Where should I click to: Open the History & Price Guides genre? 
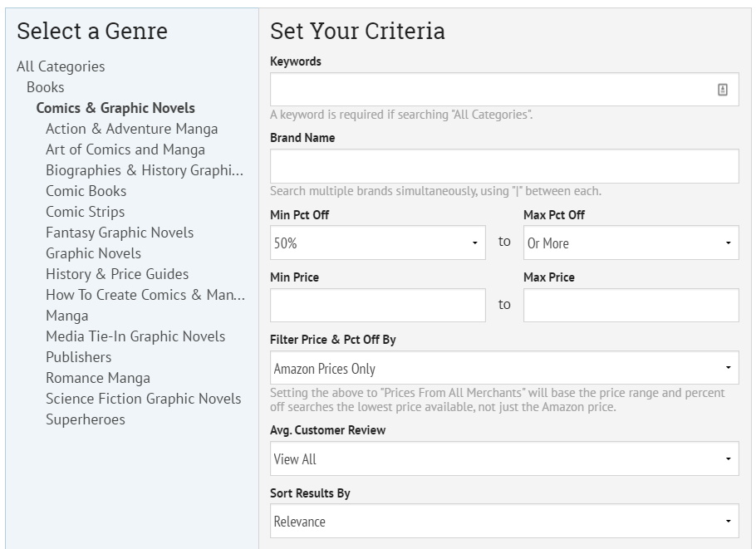pos(117,274)
